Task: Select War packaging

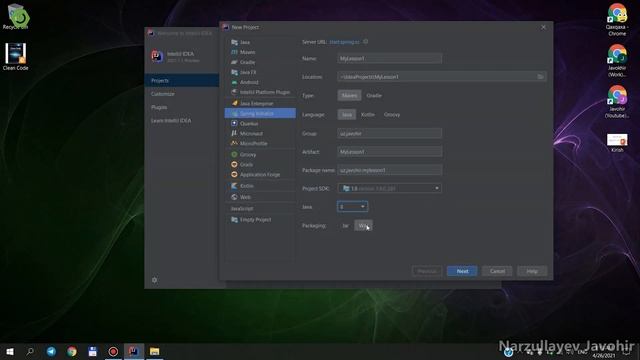Action: click(363, 226)
